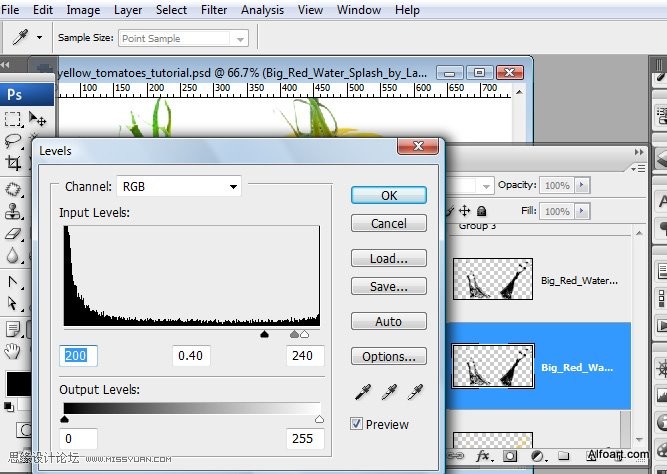Image resolution: width=667 pixels, height=474 pixels.
Task: Select the Hand tool
Action: tap(12, 351)
